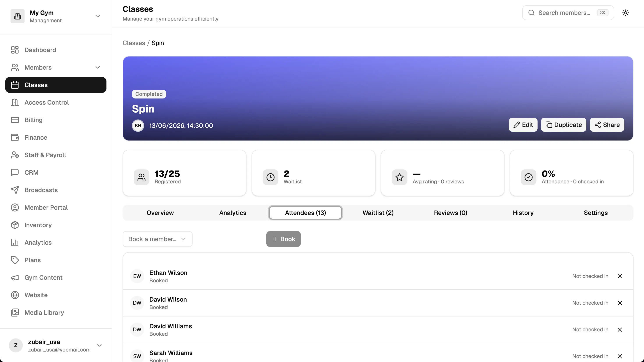This screenshot has width=644, height=362.
Task: Click the Registered people icon in stat card
Action: pyautogui.click(x=142, y=177)
